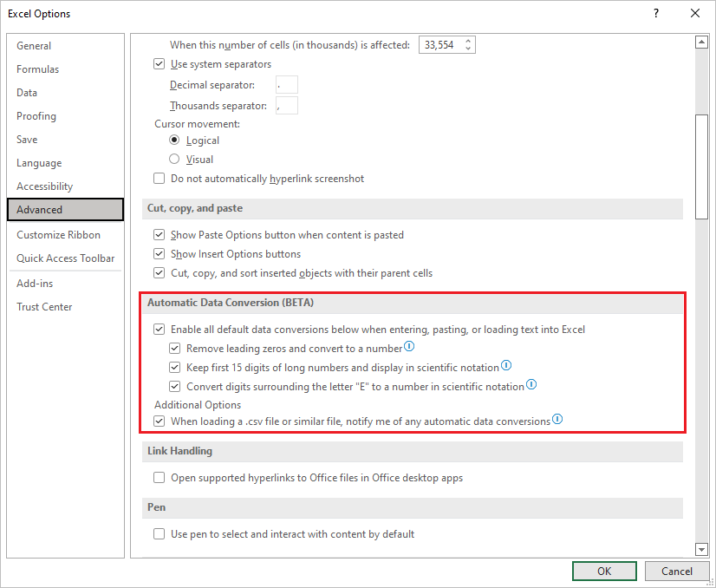Viewport: 716px width, 588px height.
Task: Open the Customize Ribbon settings page
Action: click(58, 234)
